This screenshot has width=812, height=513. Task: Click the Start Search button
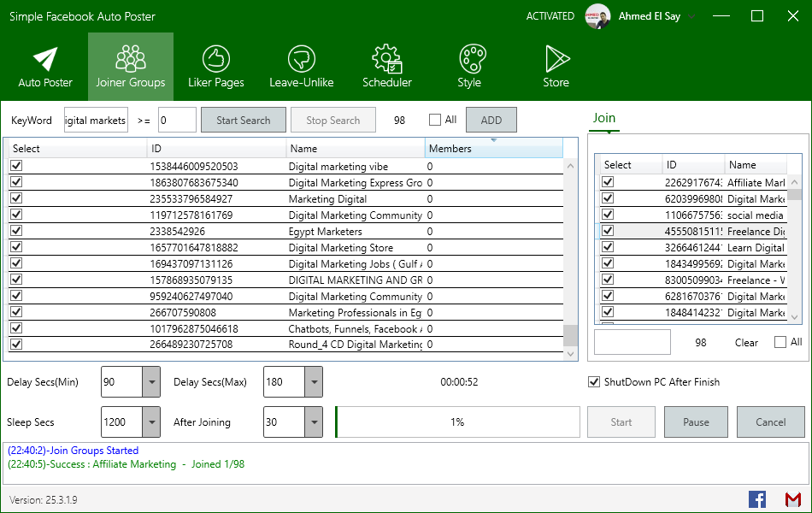(244, 121)
